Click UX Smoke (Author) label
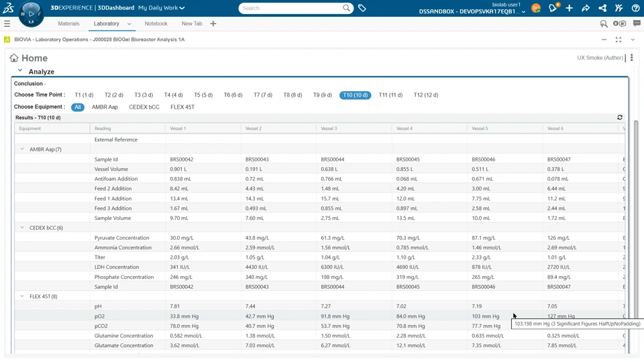 click(600, 58)
